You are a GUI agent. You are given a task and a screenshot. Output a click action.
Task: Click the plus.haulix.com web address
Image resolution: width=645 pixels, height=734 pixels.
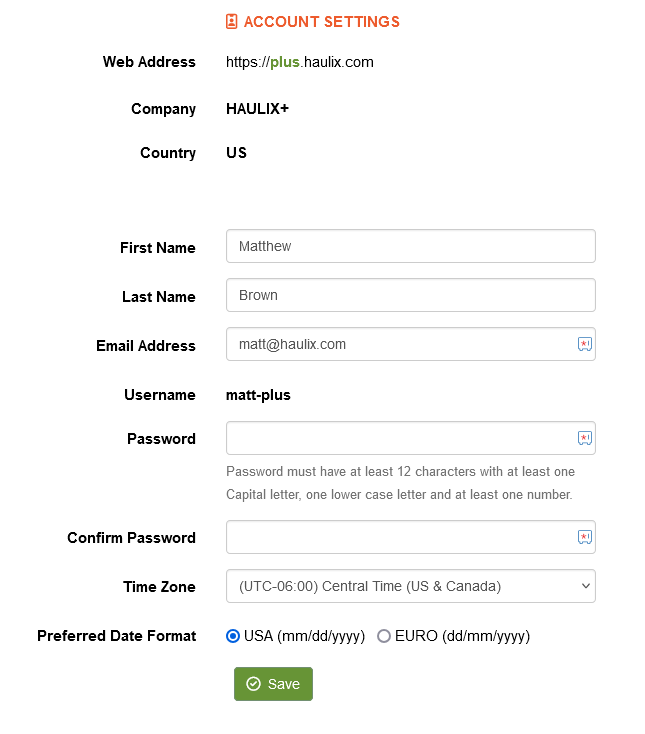(x=300, y=62)
